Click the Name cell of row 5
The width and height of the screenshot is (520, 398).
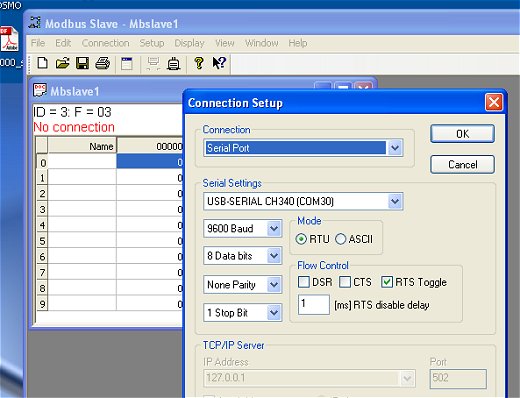82,240
